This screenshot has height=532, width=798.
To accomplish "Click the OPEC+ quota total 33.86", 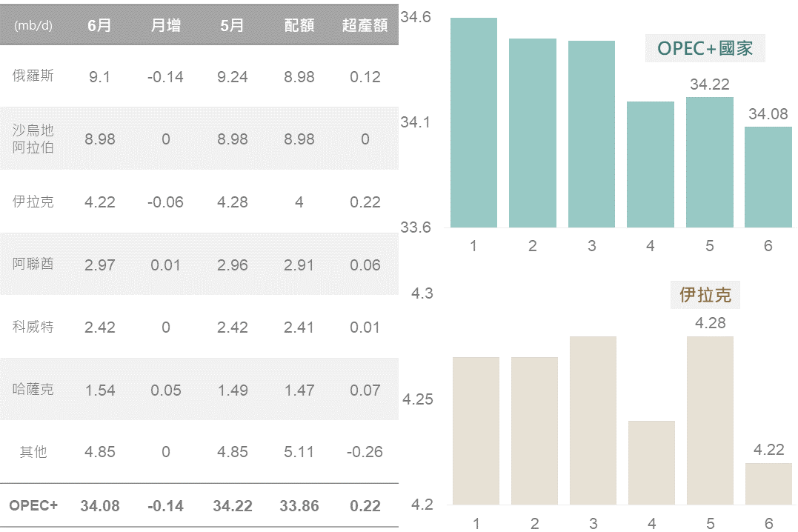I will pos(299,506).
